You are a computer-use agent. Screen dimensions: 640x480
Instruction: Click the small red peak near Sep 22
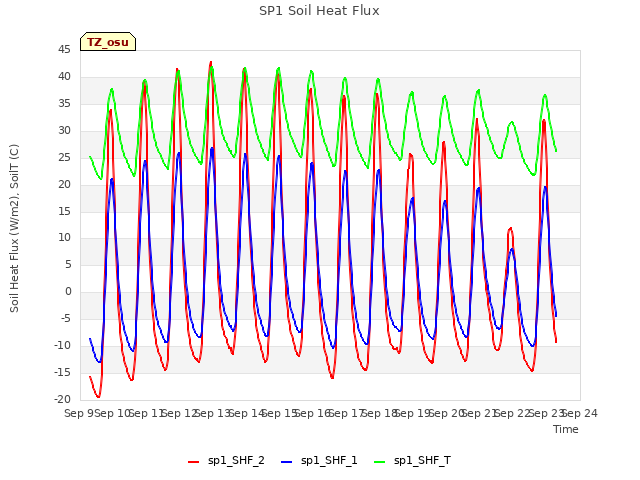[510, 229]
